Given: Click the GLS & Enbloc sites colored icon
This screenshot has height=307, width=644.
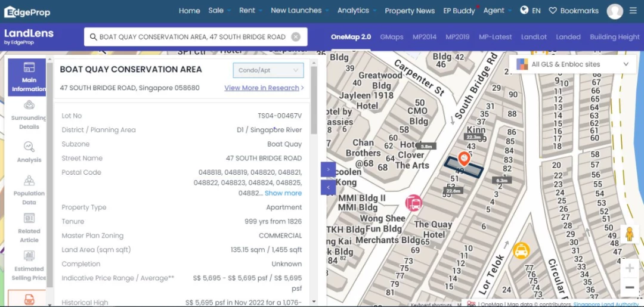Looking at the screenshot, I should pyautogui.click(x=522, y=64).
